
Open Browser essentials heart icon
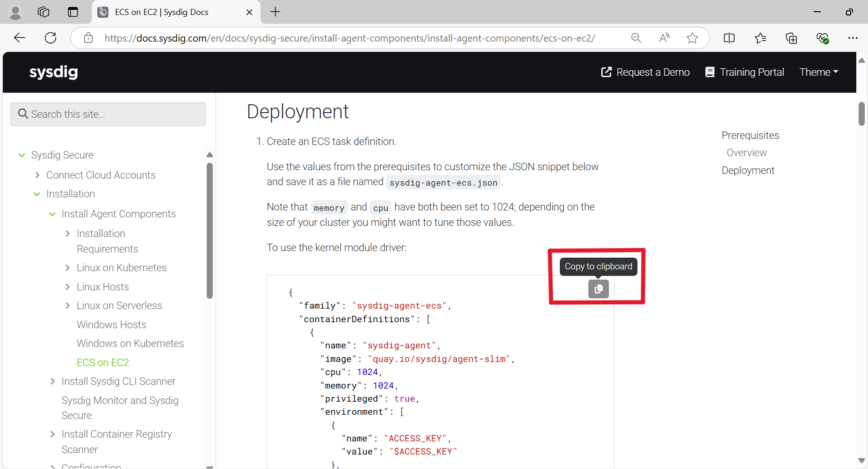coord(822,38)
